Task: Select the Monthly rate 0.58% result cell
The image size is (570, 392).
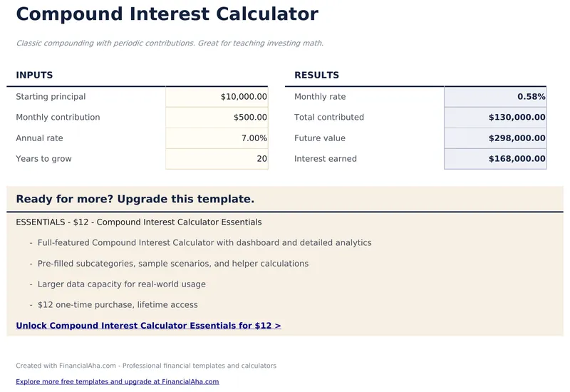Action: [x=495, y=97]
